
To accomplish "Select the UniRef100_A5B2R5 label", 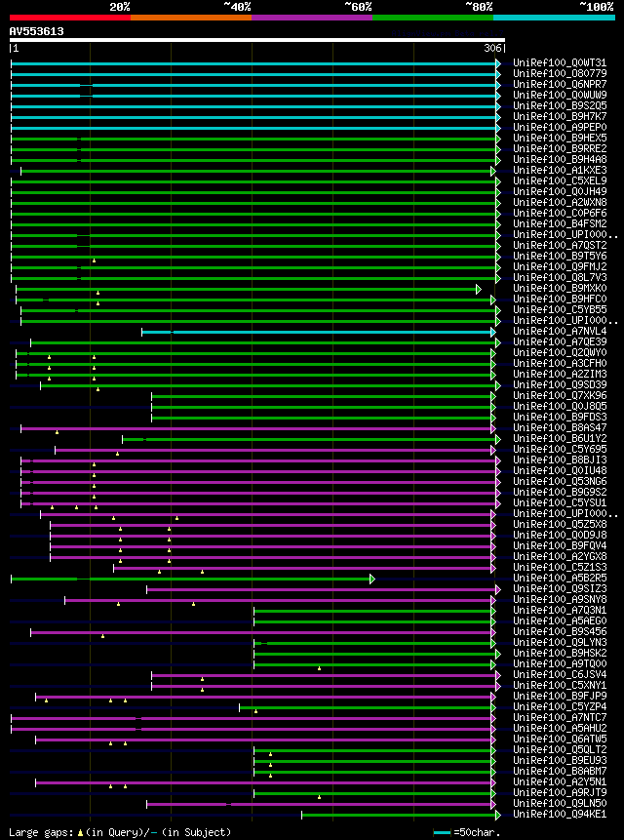I will click(x=560, y=578).
